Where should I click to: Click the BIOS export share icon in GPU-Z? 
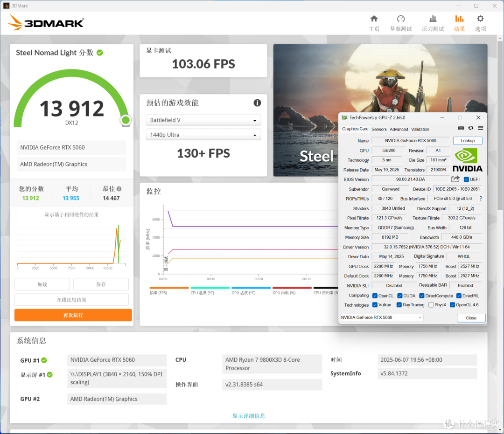tap(455, 179)
